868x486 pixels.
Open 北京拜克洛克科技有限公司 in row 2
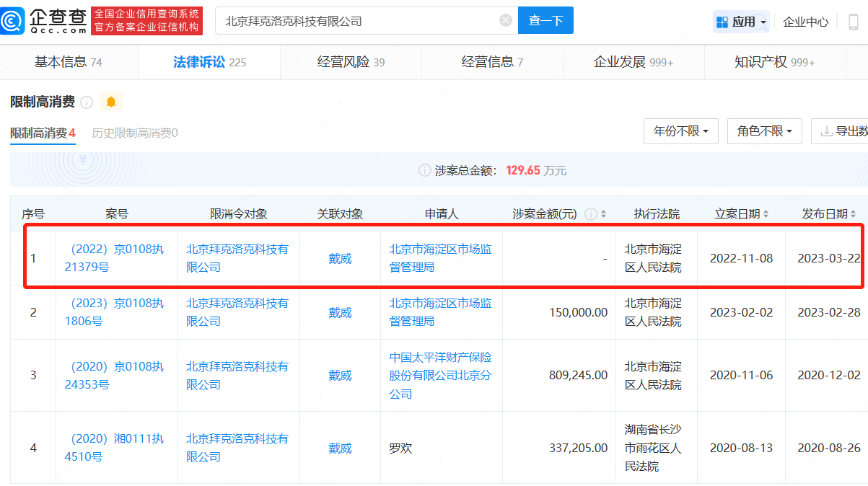pyautogui.click(x=237, y=312)
